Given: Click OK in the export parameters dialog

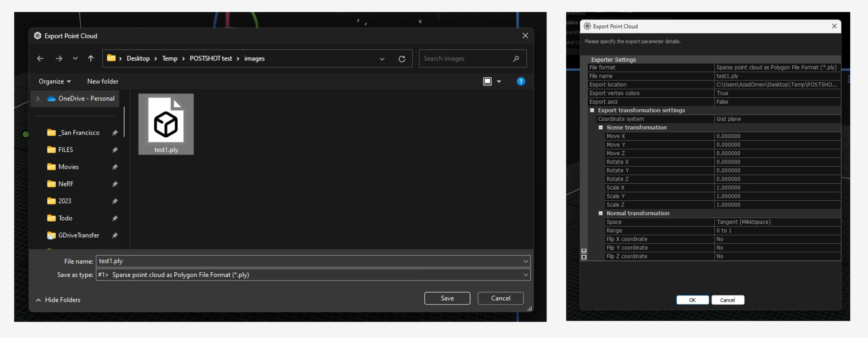Looking at the screenshot, I should [692, 300].
